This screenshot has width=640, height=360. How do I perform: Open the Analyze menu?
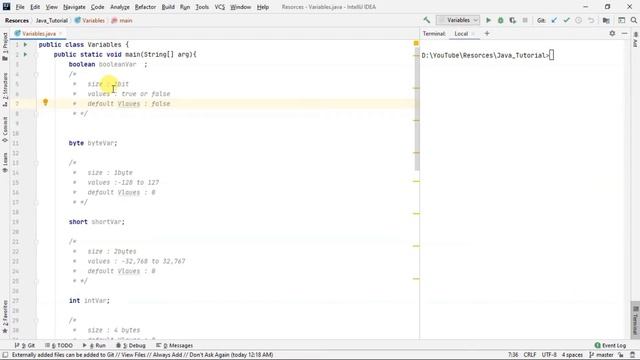click(120, 7)
